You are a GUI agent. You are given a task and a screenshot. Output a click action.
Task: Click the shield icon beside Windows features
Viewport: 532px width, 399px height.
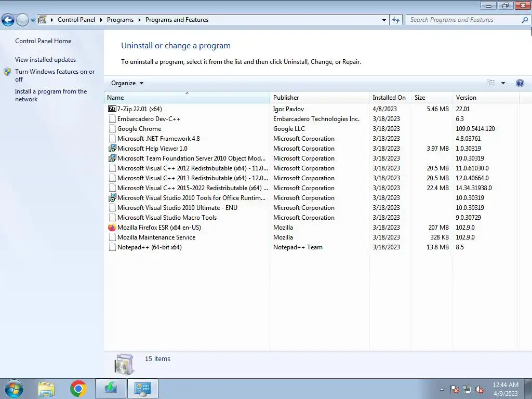[7, 72]
